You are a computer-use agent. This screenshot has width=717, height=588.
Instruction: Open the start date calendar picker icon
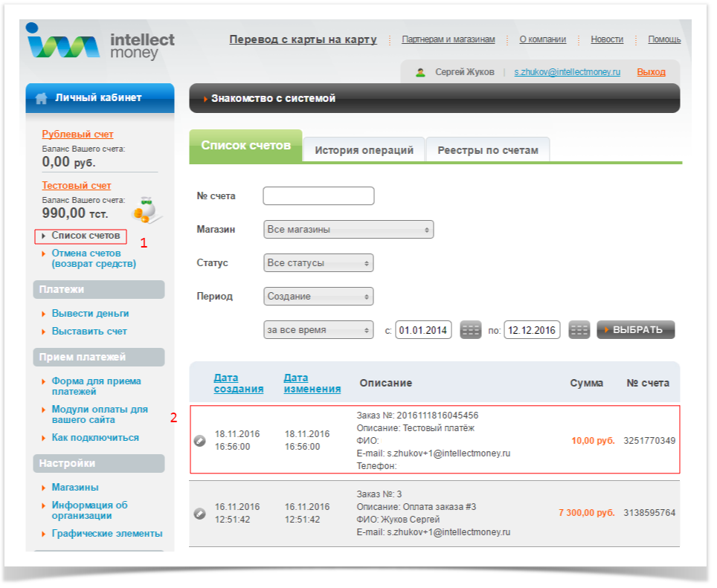tap(471, 330)
